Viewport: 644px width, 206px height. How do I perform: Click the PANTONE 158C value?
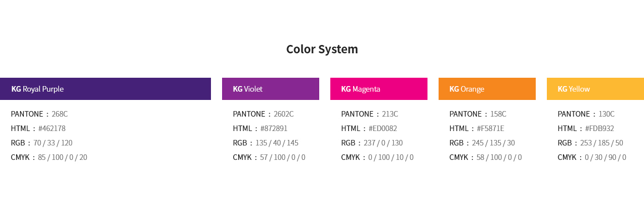498,114
